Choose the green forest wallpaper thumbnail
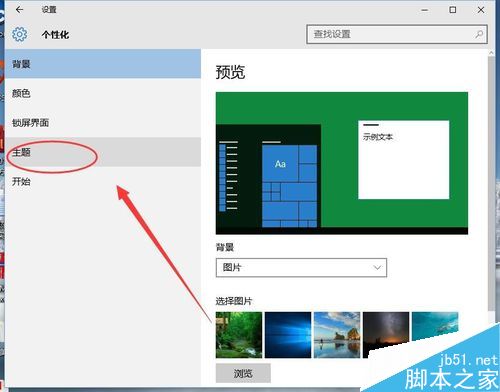Image resolution: width=500 pixels, height=392 pixels. (239, 335)
